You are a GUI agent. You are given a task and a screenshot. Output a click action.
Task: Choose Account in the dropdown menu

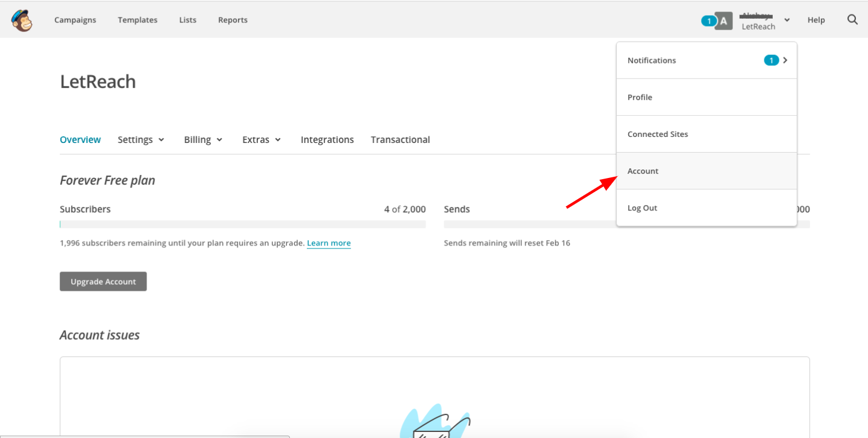[x=706, y=171]
